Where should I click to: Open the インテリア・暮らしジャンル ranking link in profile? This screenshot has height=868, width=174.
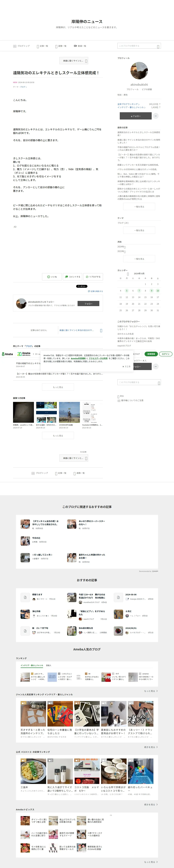tap(131, 107)
